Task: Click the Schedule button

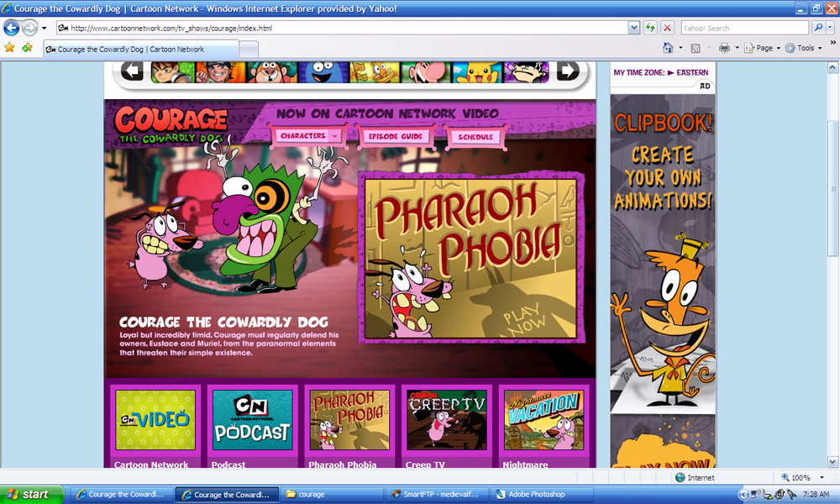Action: pyautogui.click(x=475, y=137)
